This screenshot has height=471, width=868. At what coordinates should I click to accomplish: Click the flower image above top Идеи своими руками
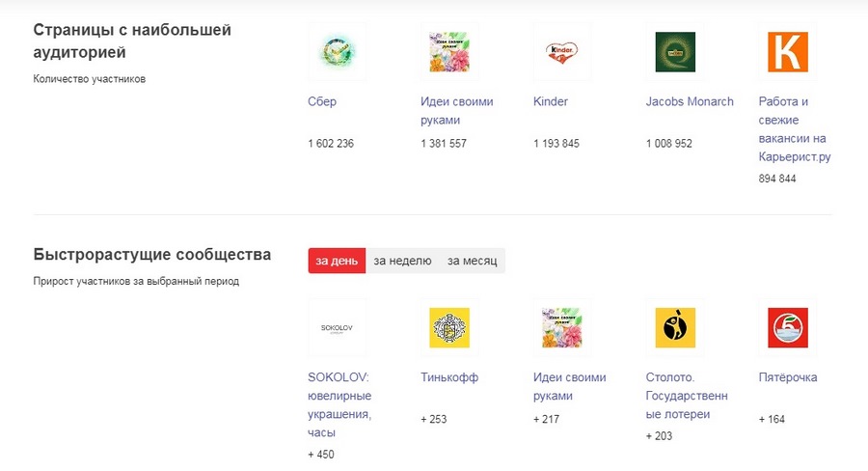point(449,52)
